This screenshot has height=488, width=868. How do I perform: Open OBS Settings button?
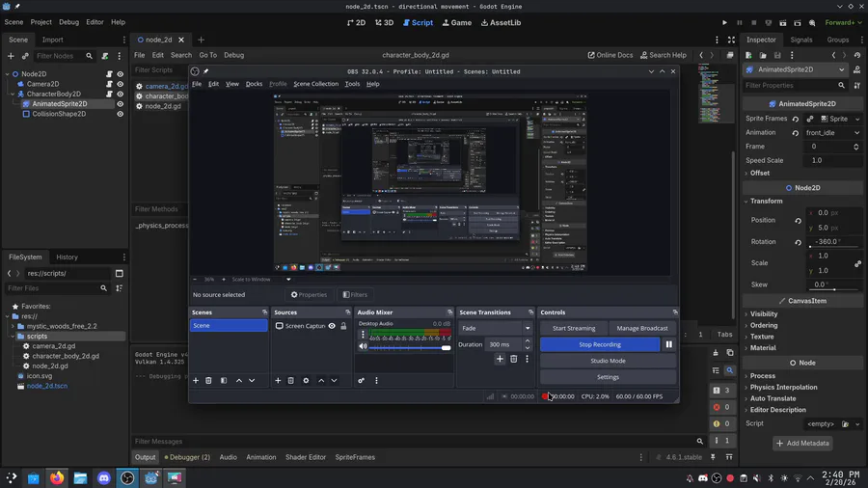pos(608,377)
